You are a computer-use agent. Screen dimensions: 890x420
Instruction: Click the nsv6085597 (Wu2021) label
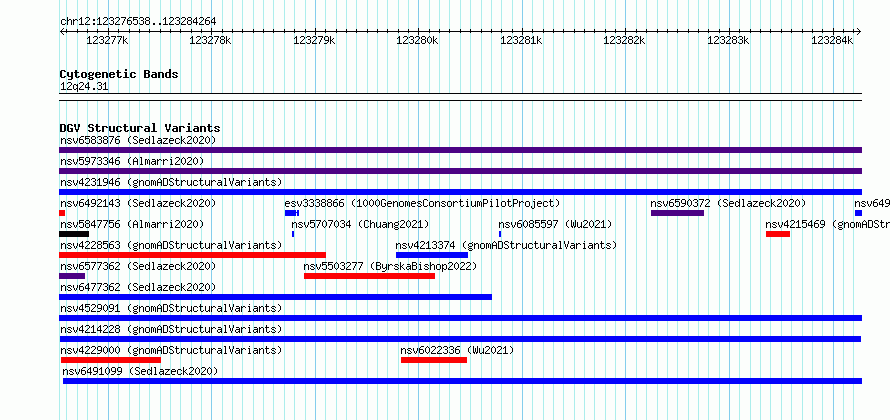(x=555, y=224)
